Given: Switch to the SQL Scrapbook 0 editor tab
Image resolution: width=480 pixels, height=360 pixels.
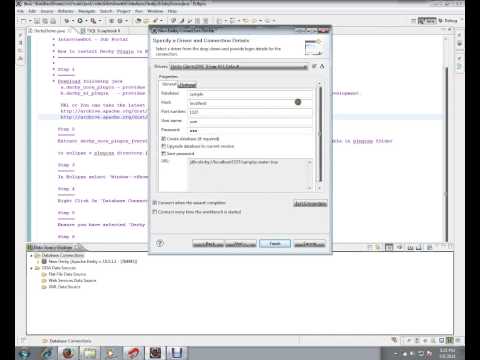Looking at the screenshot, I should click(x=103, y=31).
